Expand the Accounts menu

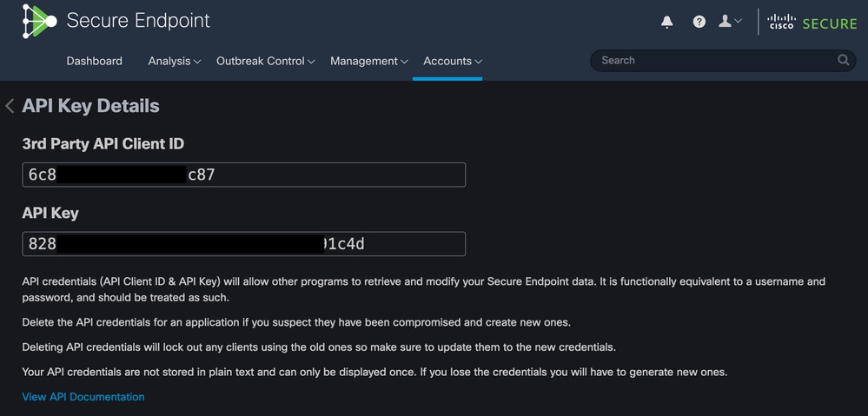453,61
